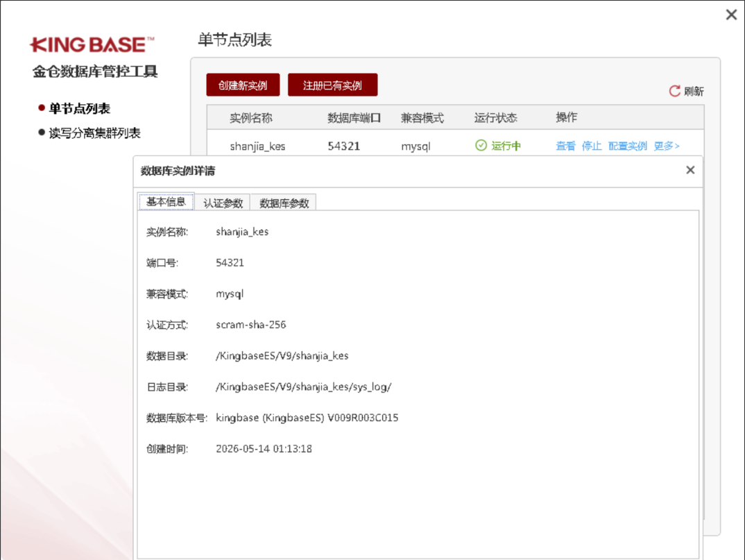Open 查看 link for shanjia_kes
Image resolution: width=745 pixels, height=560 pixels.
point(565,146)
